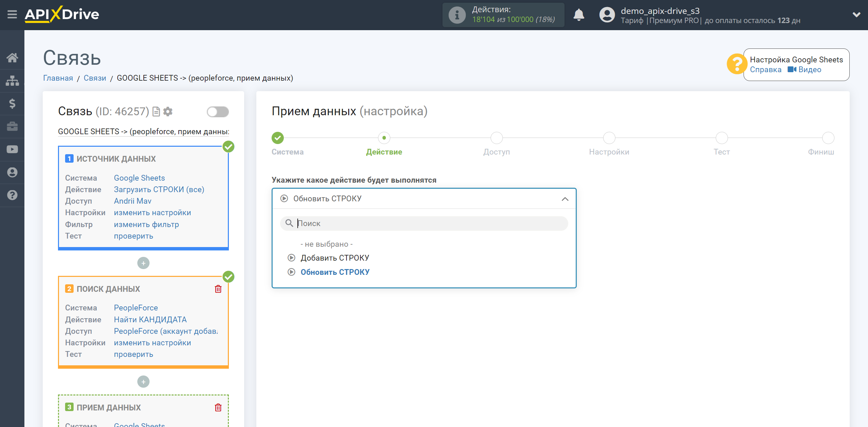Open the Andrii Mav access link
Screen dimensions: 868x427
133,201
